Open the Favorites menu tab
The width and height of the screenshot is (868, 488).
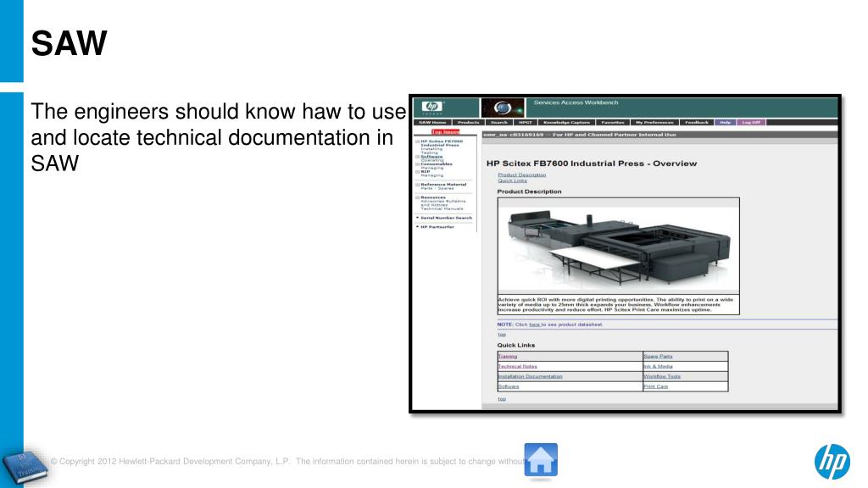point(613,122)
